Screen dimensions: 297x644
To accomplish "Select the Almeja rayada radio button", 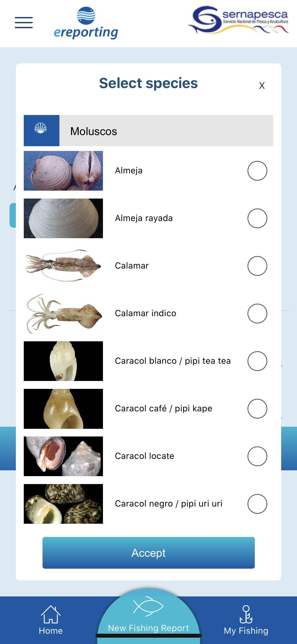I will coord(257,218).
